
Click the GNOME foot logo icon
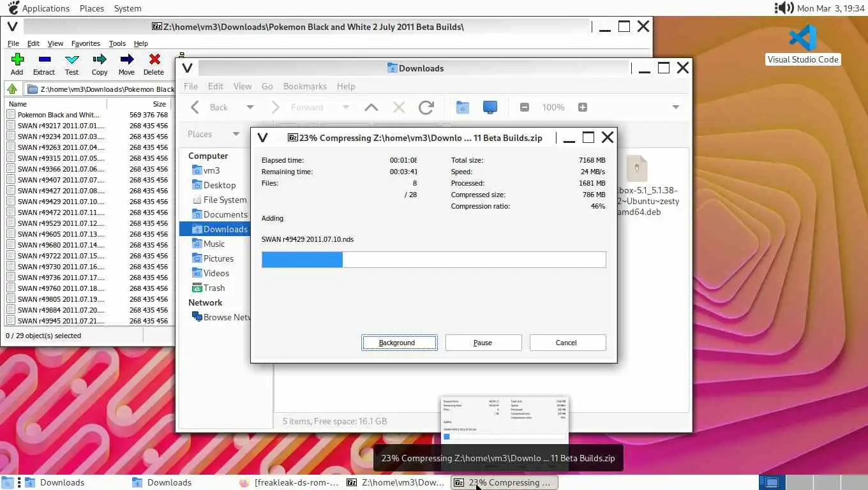pyautogui.click(x=12, y=8)
